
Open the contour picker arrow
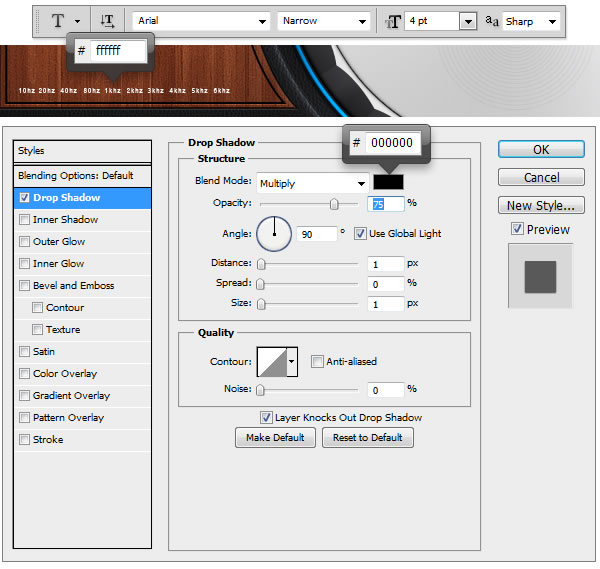tap(292, 362)
